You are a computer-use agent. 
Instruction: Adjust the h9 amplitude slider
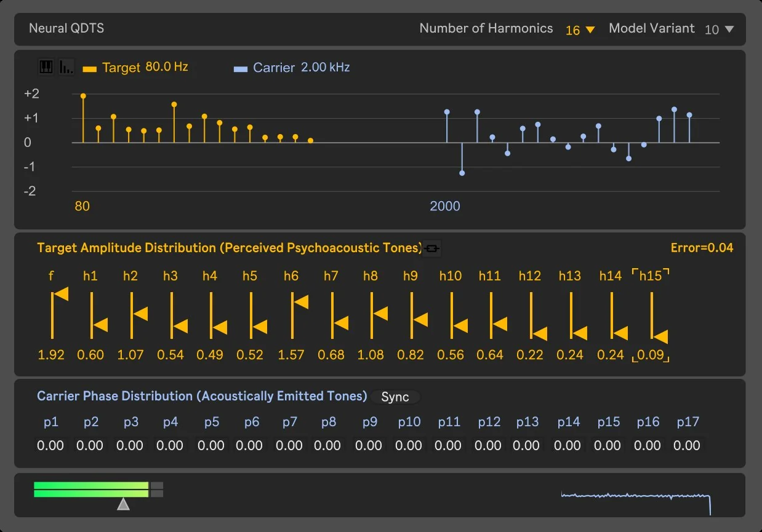pos(419,315)
